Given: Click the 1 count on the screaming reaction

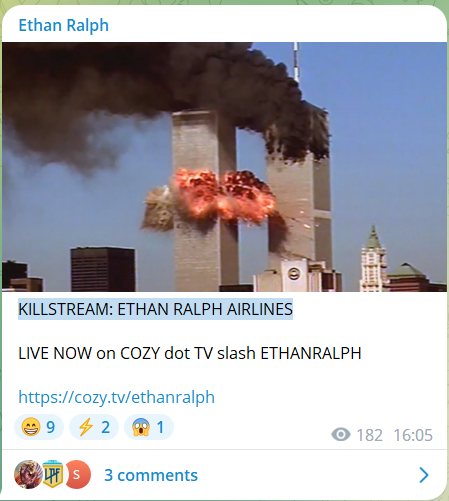Looking at the screenshot, I should tap(160, 427).
